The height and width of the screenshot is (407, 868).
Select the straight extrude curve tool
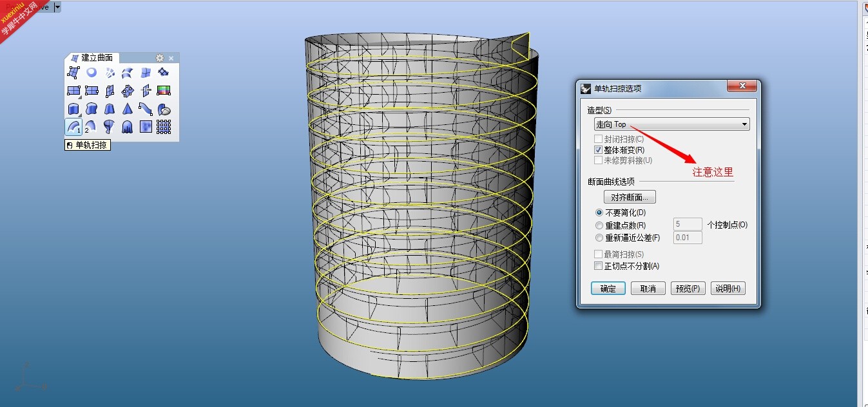[x=73, y=109]
